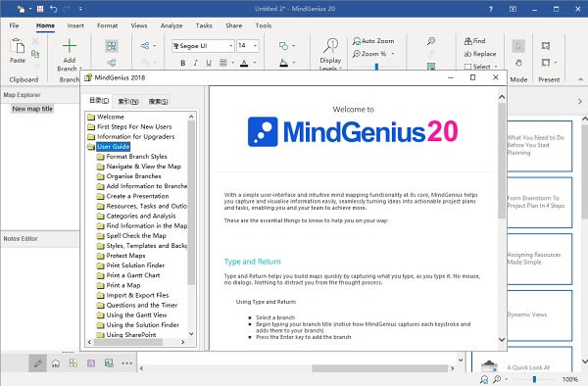
Task: Click the Copy icon beside Paste
Action: point(35,54)
